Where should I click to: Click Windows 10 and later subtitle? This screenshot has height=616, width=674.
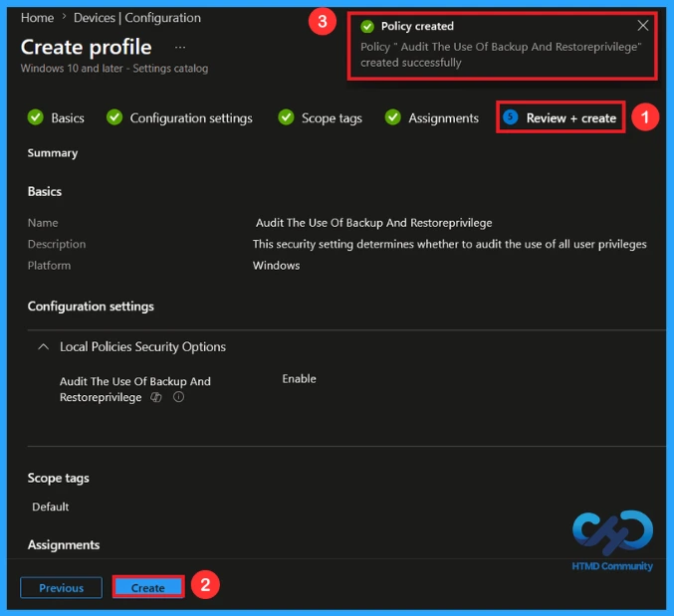tap(114, 69)
